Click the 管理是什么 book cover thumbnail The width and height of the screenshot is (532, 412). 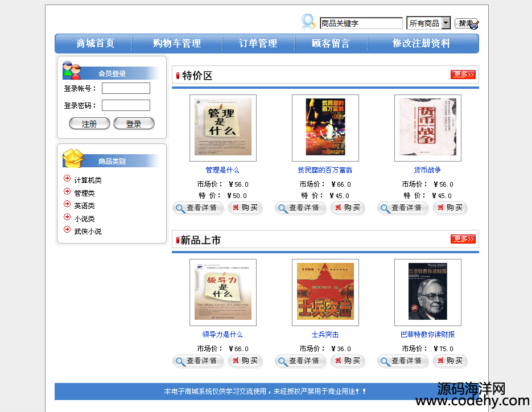222,127
